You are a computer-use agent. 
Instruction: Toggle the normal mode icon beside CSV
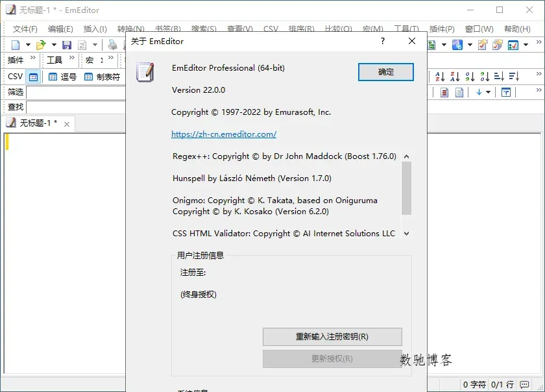[x=33, y=77]
